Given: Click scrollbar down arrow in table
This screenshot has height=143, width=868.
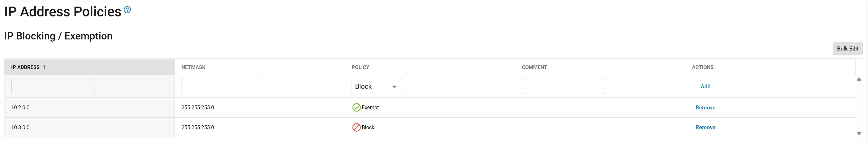Looking at the screenshot, I should [x=859, y=134].
